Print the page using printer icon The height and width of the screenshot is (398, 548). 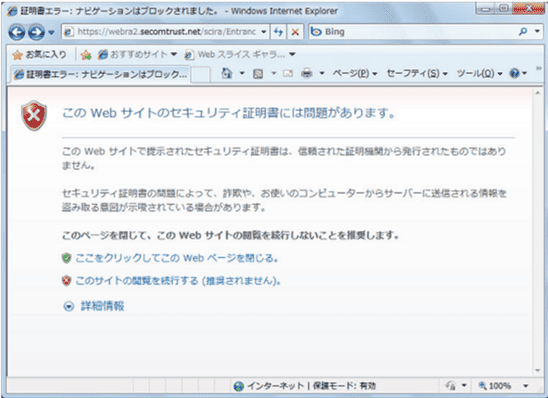click(x=307, y=73)
